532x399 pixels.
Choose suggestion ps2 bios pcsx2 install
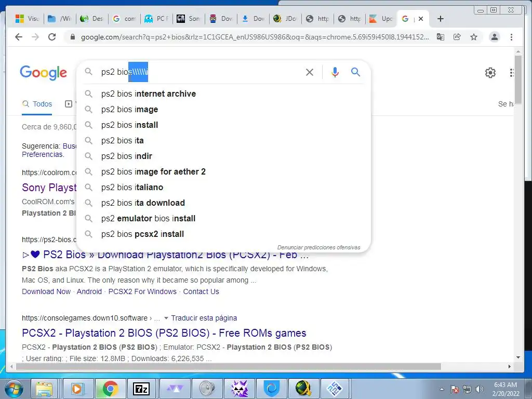click(x=224, y=234)
